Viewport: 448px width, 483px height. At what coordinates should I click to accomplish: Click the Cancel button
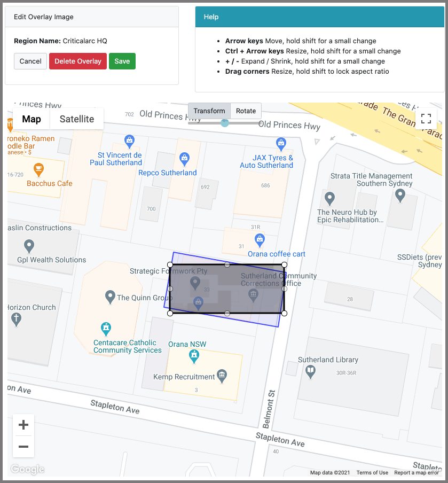(x=30, y=61)
